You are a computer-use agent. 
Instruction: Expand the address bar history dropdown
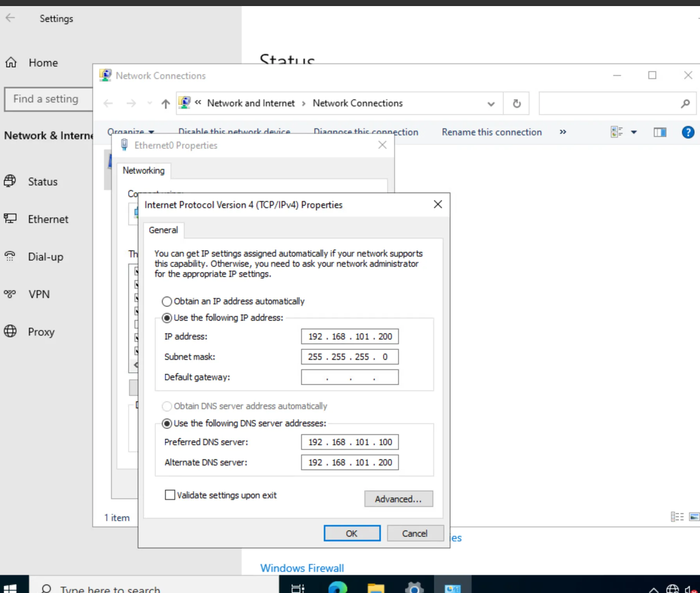[491, 104]
